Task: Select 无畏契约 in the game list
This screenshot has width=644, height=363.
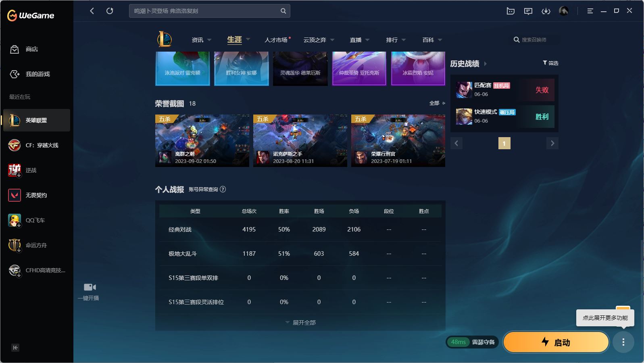Action: click(x=36, y=195)
